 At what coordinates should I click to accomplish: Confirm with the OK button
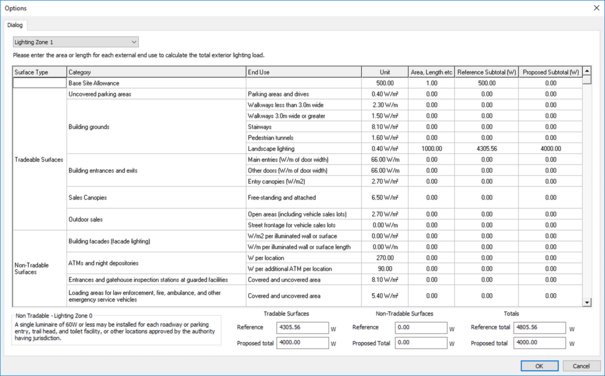(x=539, y=366)
